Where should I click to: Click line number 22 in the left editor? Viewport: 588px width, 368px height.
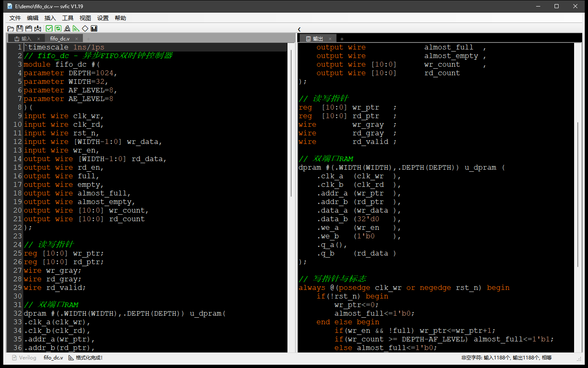18,228
